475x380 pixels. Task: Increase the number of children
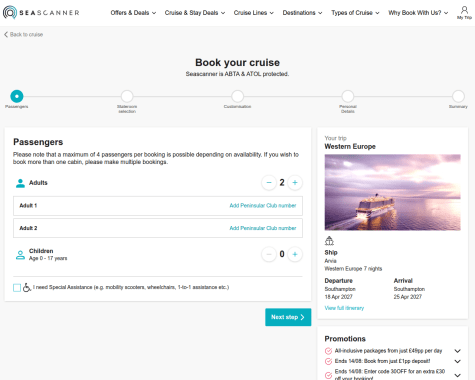click(x=295, y=254)
